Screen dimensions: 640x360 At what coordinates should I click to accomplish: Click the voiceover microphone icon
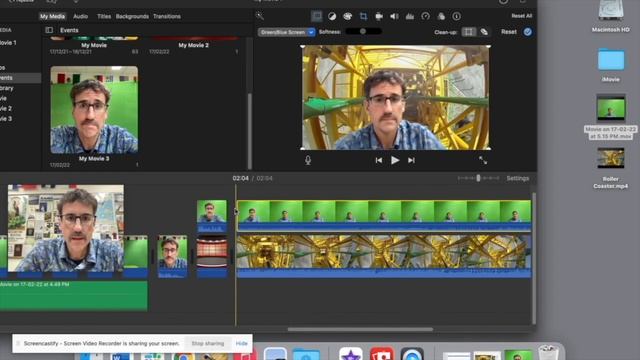(308, 160)
